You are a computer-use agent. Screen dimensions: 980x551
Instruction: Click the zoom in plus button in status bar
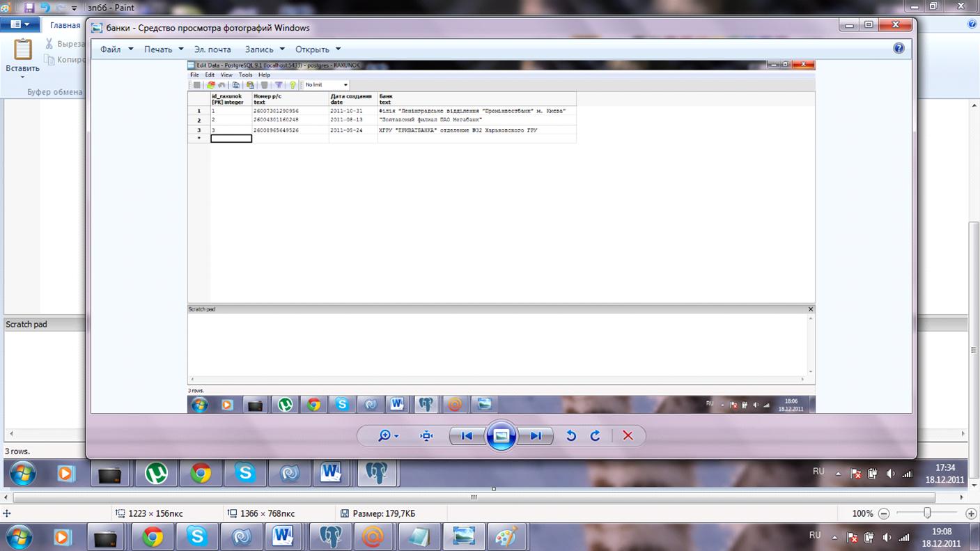click(971, 513)
